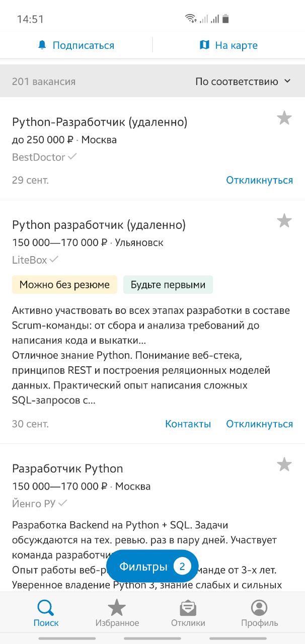Open the Отклики tab
305x644 pixels.
tap(188, 613)
